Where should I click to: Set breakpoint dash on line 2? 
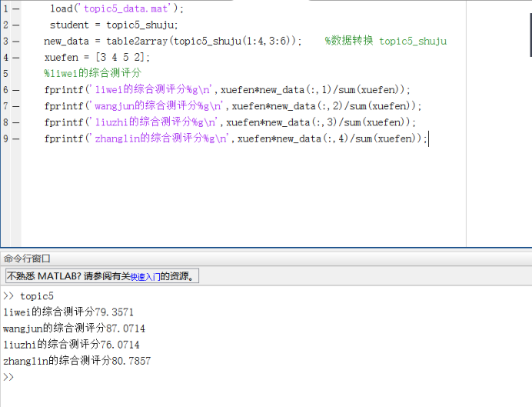[16, 25]
